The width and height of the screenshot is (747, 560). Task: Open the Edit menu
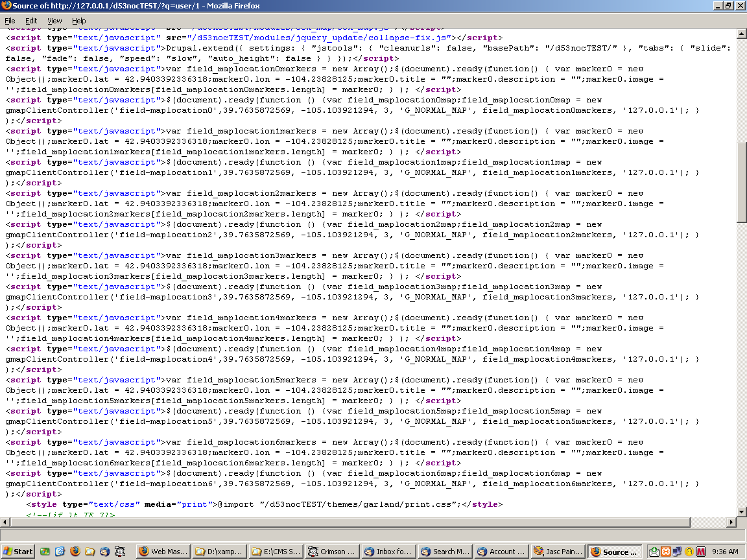[x=31, y=21]
